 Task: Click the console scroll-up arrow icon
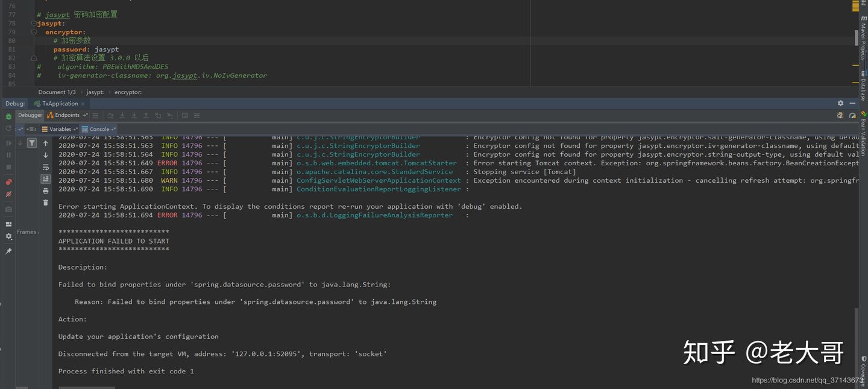coord(45,144)
